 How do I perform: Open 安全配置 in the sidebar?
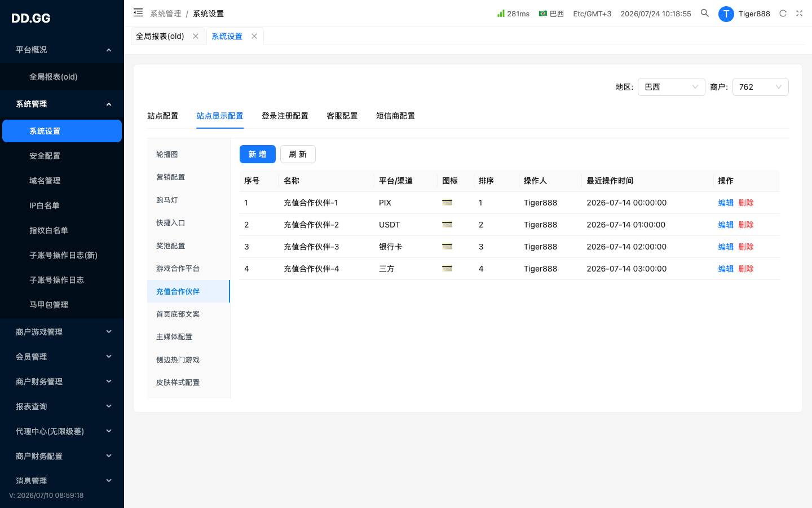[x=62, y=156]
